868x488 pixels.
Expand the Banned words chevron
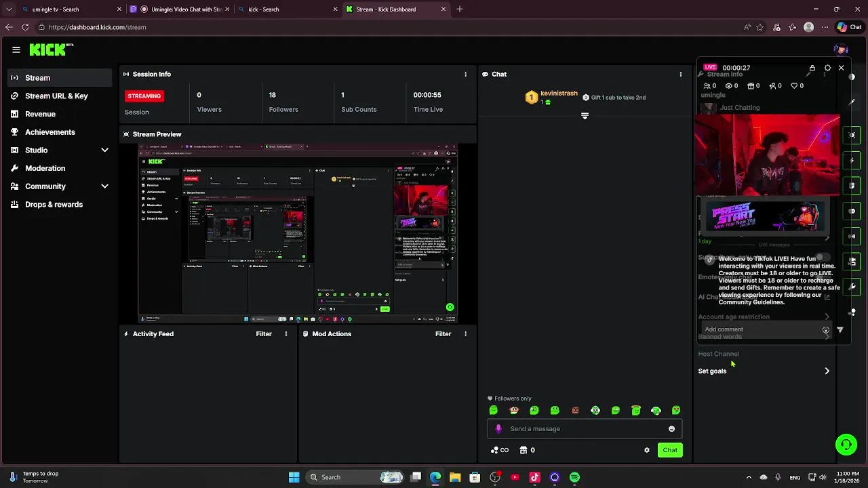(x=827, y=337)
